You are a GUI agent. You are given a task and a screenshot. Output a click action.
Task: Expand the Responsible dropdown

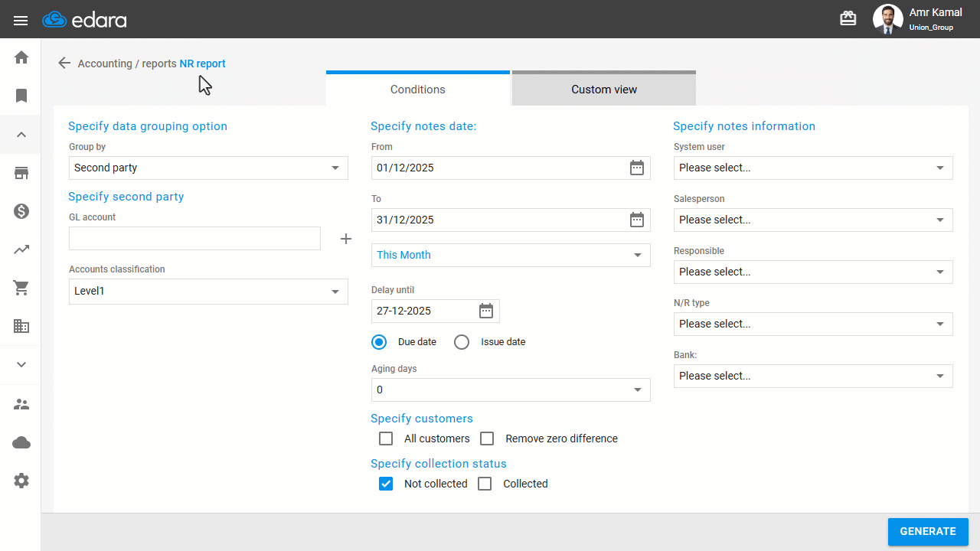[813, 272]
